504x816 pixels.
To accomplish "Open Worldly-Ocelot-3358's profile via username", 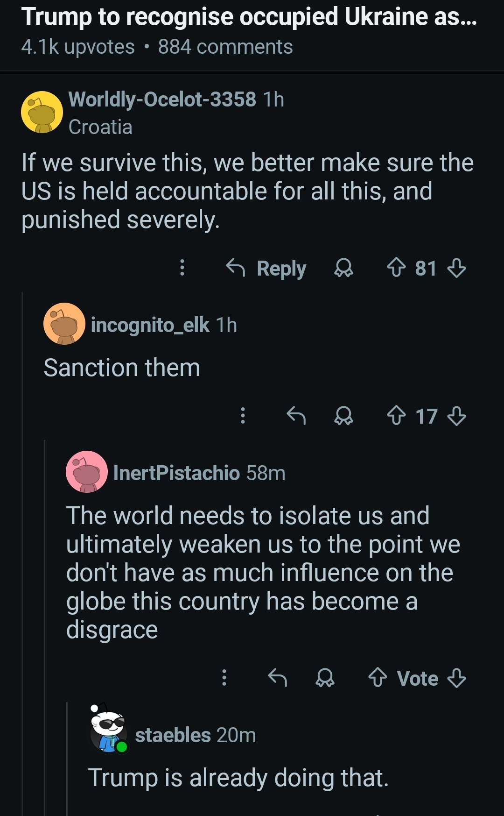I will pos(162,99).
